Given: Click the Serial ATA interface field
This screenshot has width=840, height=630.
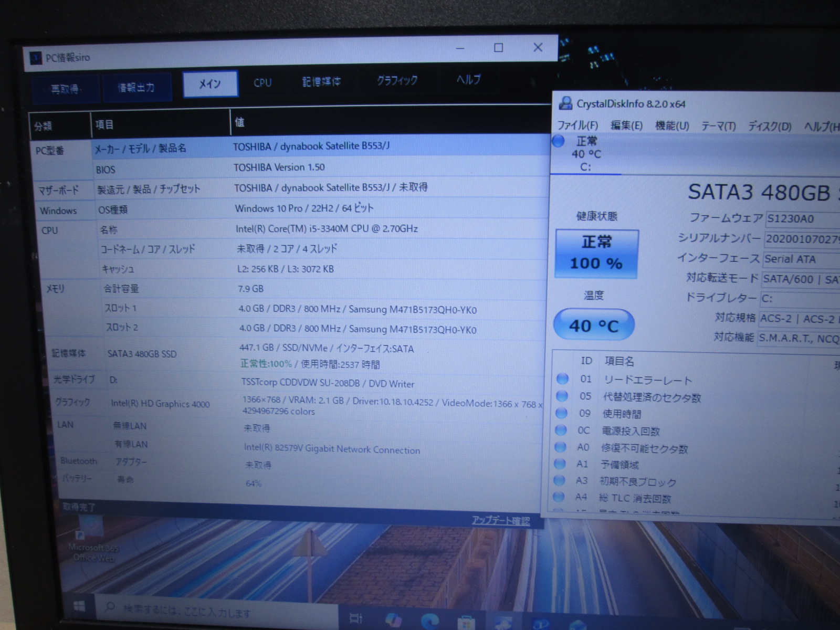Looking at the screenshot, I should pos(801,259).
